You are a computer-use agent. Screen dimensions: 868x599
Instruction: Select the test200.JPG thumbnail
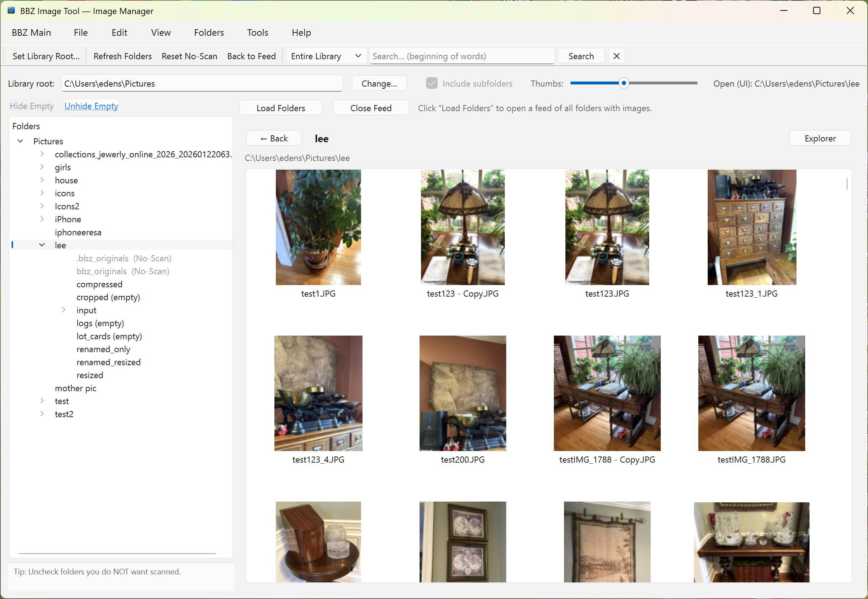(x=463, y=393)
